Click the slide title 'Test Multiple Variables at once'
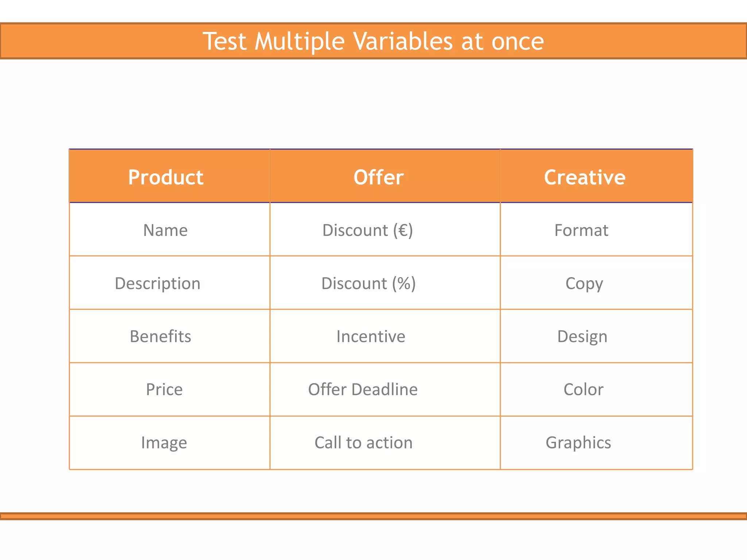The width and height of the screenshot is (747, 560). coord(373,41)
